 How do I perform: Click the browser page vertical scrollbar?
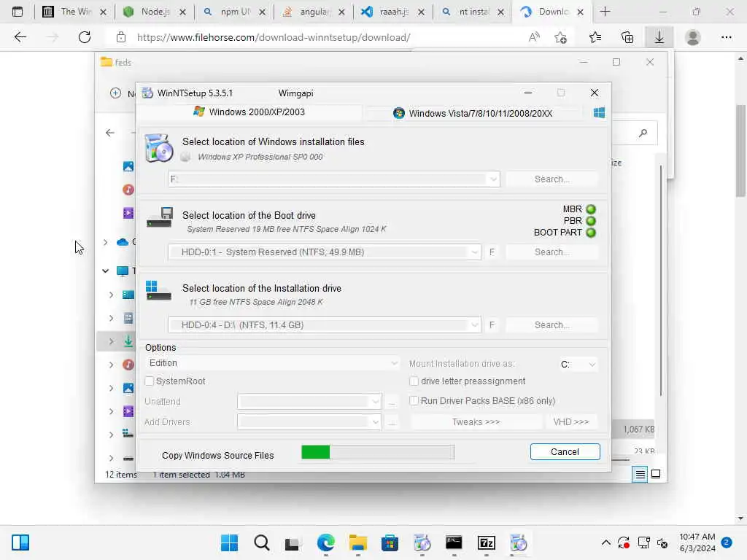[x=740, y=150]
